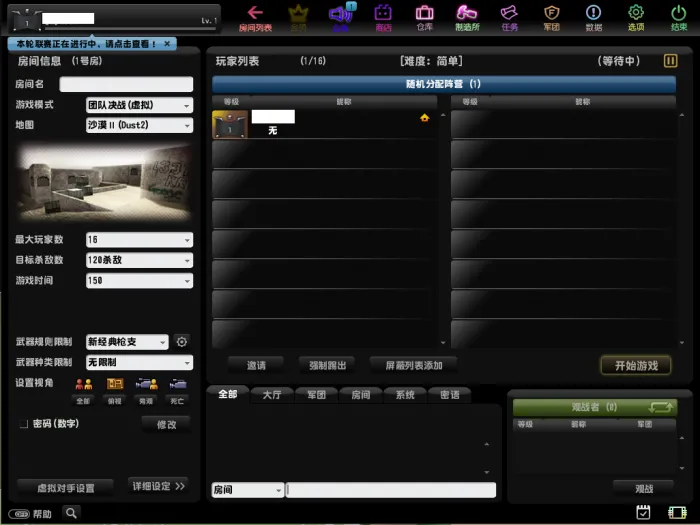Switch to the 大厅 chat tab
This screenshot has height=525, width=700.
coord(271,395)
